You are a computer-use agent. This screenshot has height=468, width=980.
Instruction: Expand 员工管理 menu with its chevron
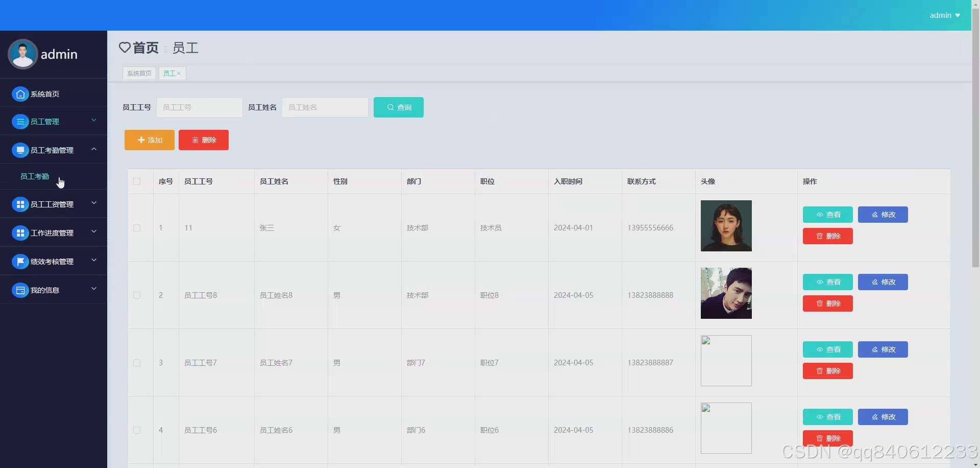pyautogui.click(x=94, y=120)
